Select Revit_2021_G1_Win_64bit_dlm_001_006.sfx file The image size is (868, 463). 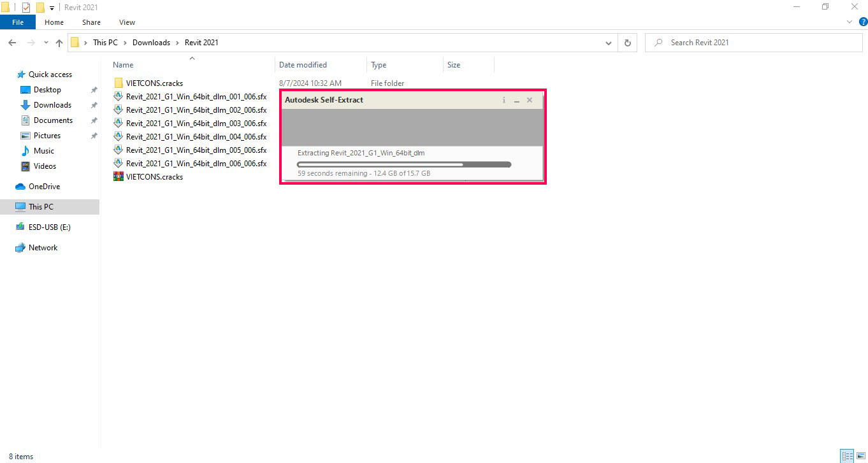coord(196,97)
